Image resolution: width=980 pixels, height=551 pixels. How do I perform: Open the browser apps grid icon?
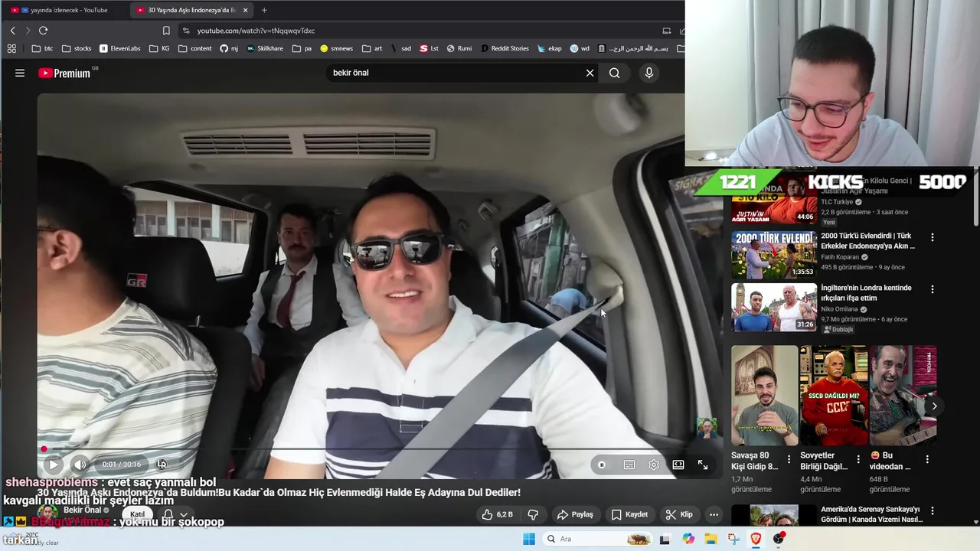(11, 48)
